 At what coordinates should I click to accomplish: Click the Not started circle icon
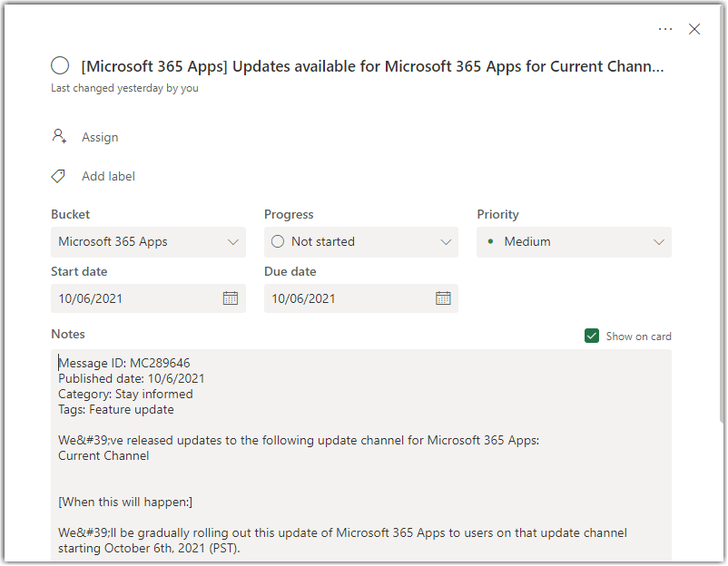278,241
